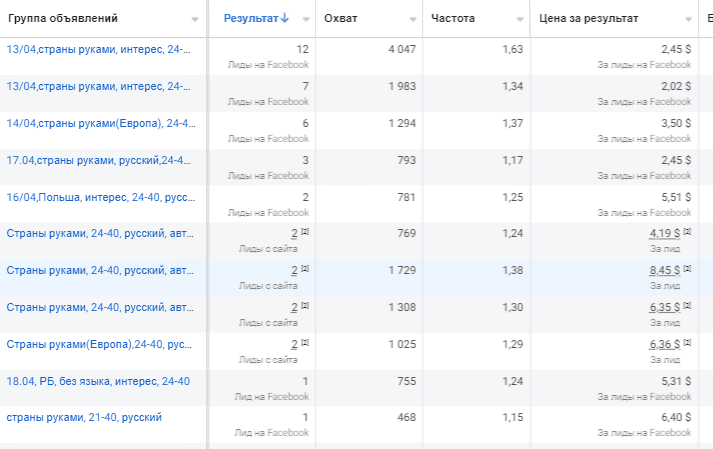Select the reach value 1 983

click(402, 86)
